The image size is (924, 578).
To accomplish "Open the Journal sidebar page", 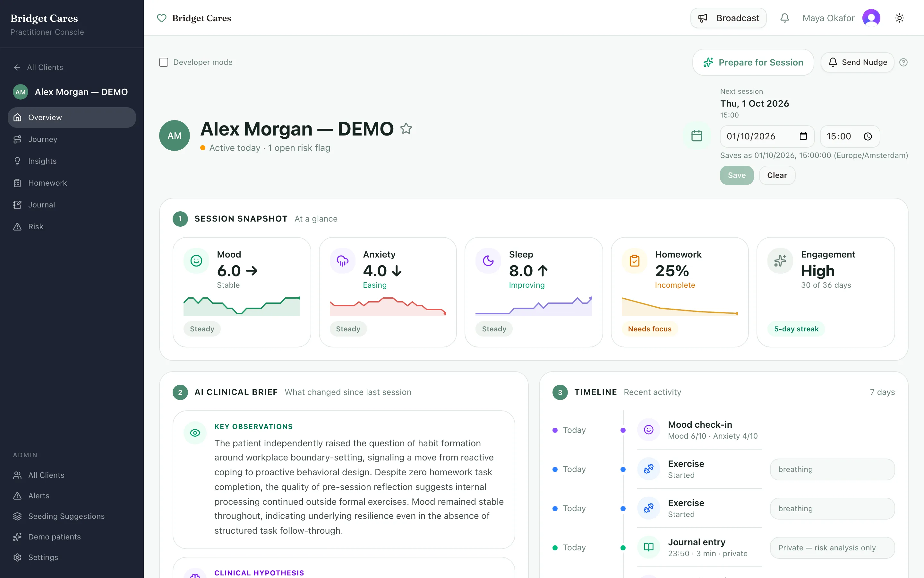I will click(72, 205).
